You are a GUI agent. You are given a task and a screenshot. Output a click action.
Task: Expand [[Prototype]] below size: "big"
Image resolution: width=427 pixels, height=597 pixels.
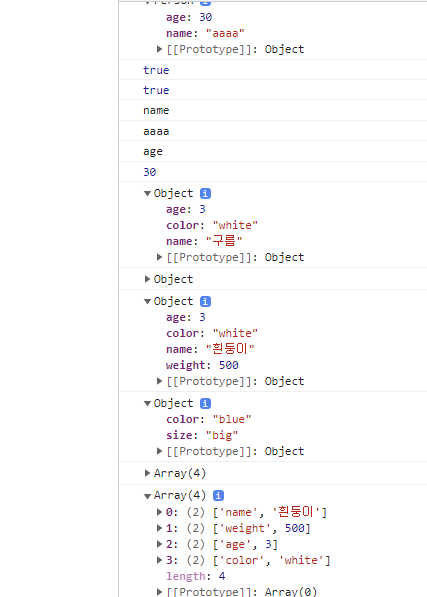click(159, 451)
